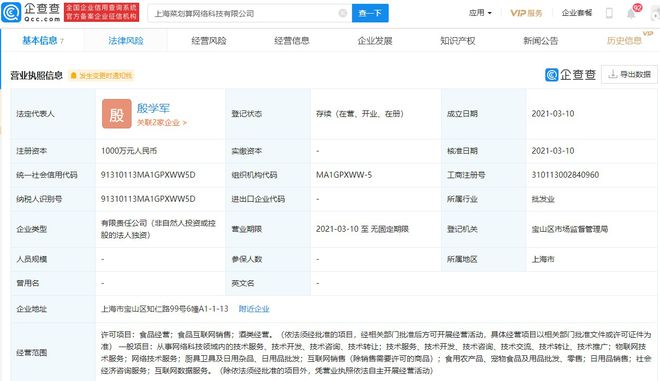Select registration number 310113002840960
The width and height of the screenshot is (660, 381).
565,175
